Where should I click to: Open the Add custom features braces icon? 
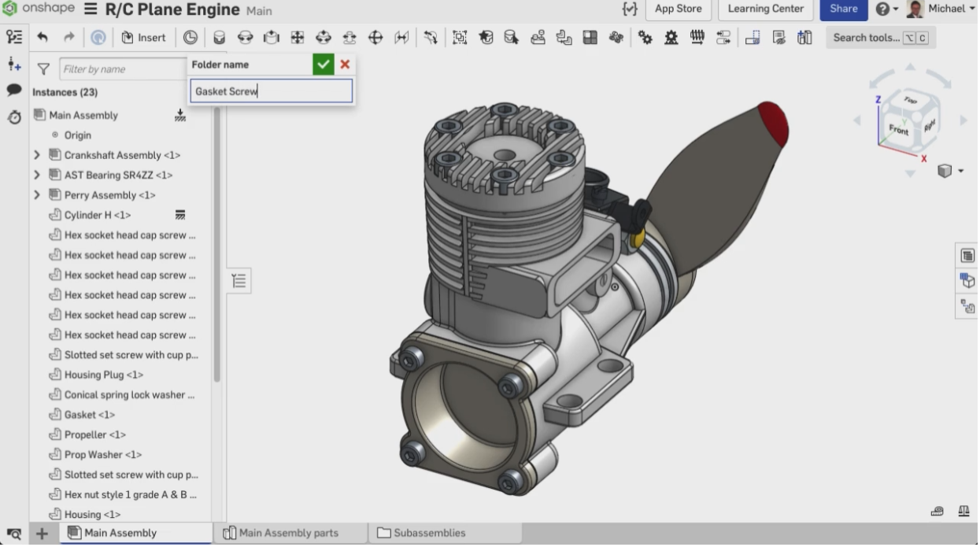pyautogui.click(x=629, y=9)
